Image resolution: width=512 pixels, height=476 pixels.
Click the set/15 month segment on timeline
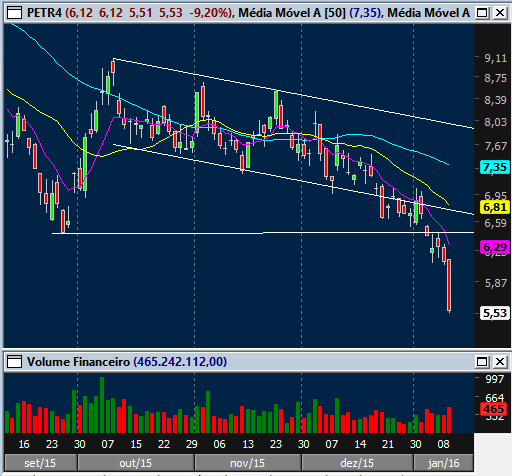coord(40,463)
